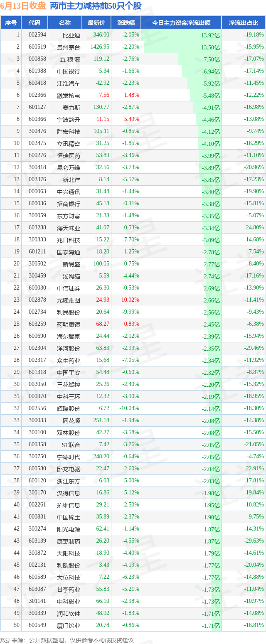The height and width of the screenshot is (644, 266).
Task: Click the 最新价 column header
Action: click(x=96, y=23)
